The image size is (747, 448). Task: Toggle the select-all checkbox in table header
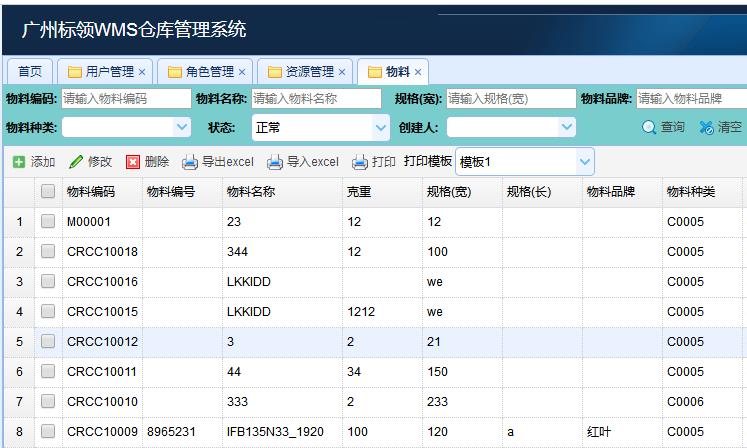click(48, 192)
